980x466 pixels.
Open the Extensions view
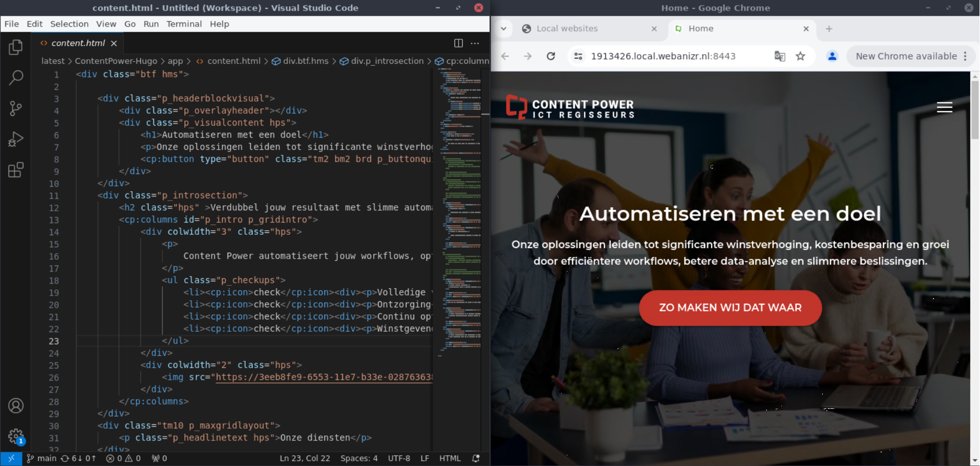[x=16, y=169]
